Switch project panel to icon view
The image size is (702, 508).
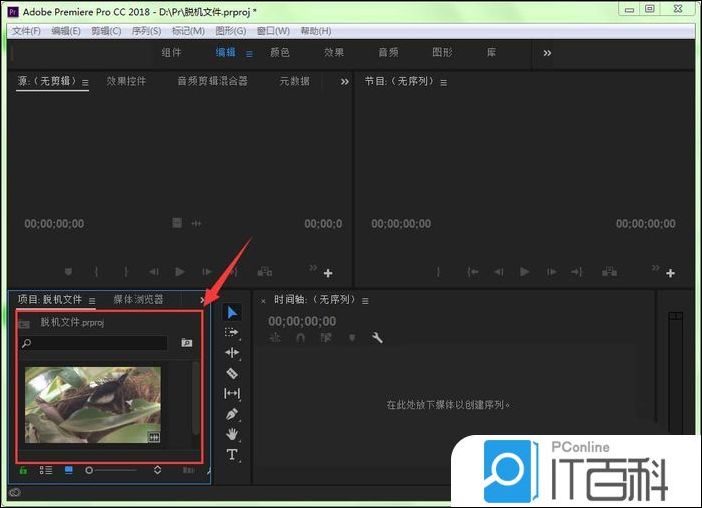point(69,469)
